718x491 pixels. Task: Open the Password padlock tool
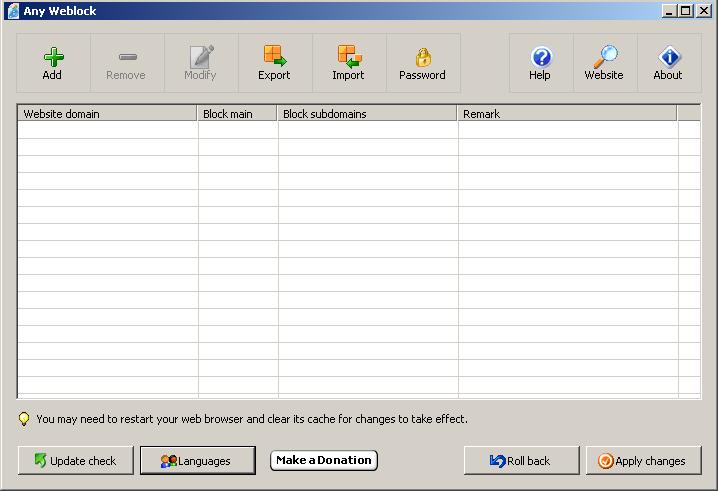pos(422,57)
